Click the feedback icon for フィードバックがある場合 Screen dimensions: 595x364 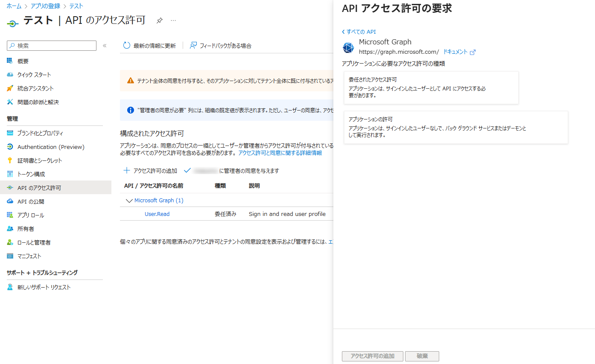[193, 46]
